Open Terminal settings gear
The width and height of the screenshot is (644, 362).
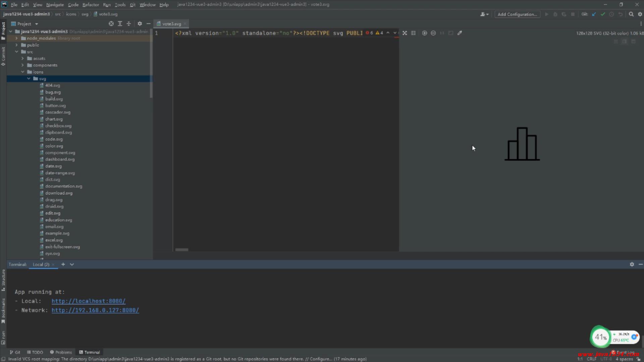[632, 264]
